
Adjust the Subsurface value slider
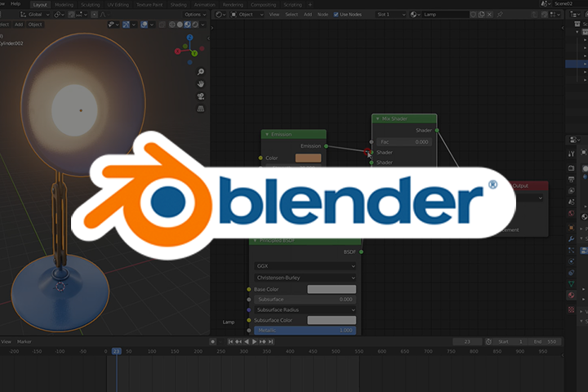(x=305, y=300)
